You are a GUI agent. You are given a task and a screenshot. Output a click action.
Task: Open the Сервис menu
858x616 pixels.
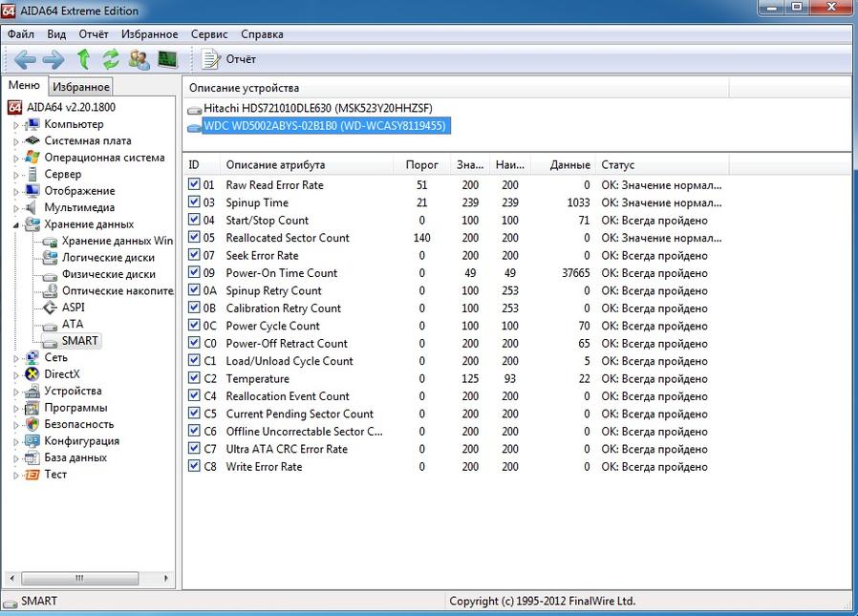(209, 34)
